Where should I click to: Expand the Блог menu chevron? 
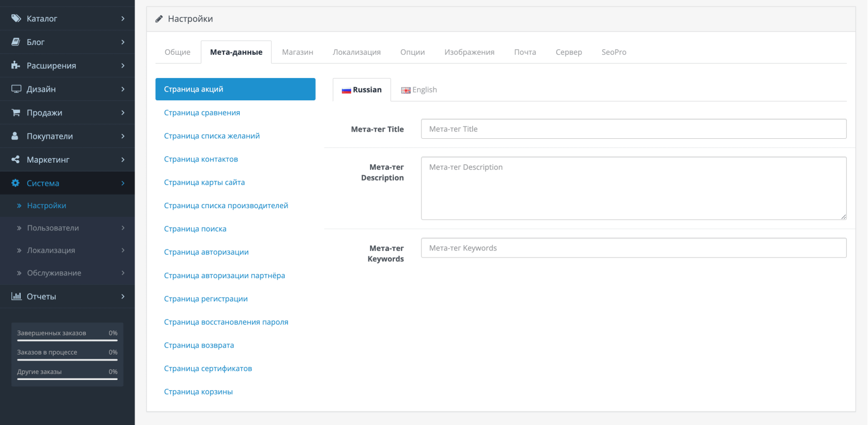(123, 42)
